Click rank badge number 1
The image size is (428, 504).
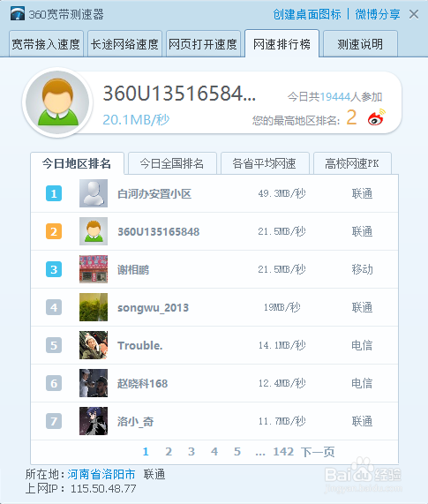(54, 193)
